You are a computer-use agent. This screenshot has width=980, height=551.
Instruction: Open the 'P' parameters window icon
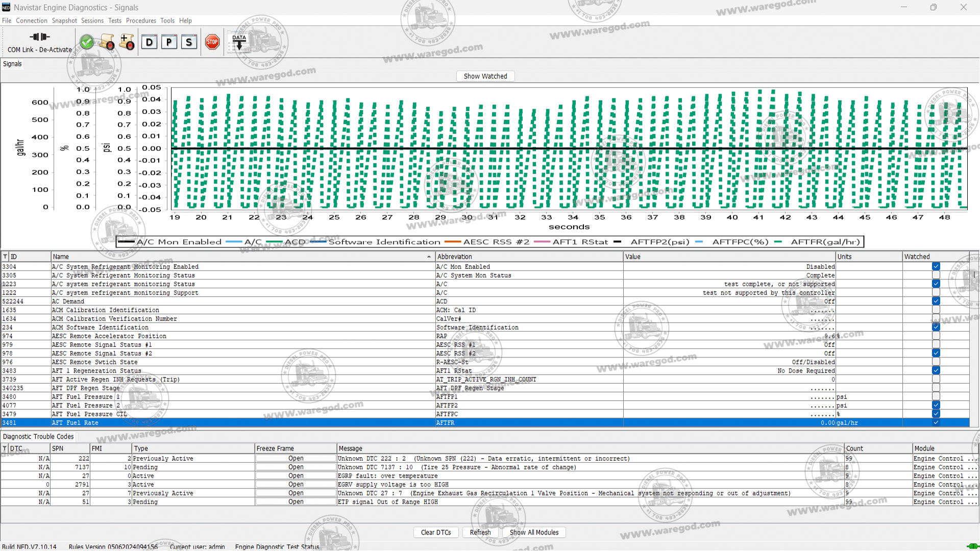169,42
